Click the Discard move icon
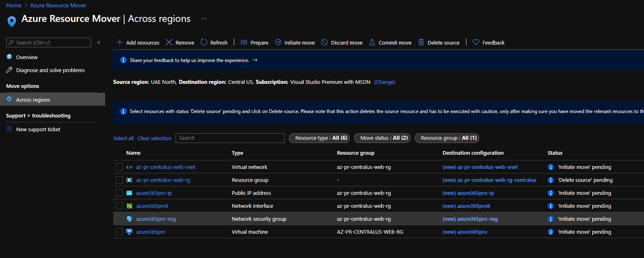This screenshot has height=258, width=644. pyautogui.click(x=324, y=42)
